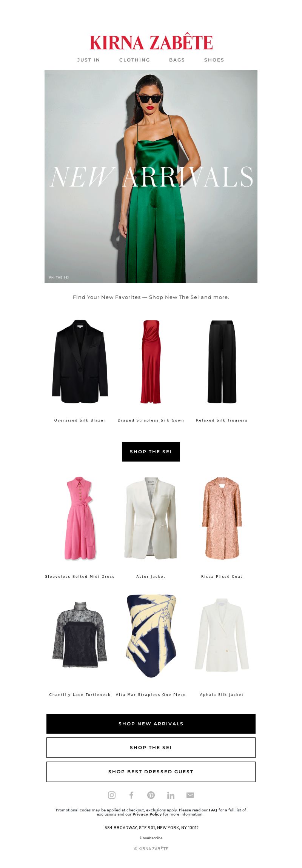Screen dimensions: 302x868
Task: Go to Just In menu
Action: point(89,60)
